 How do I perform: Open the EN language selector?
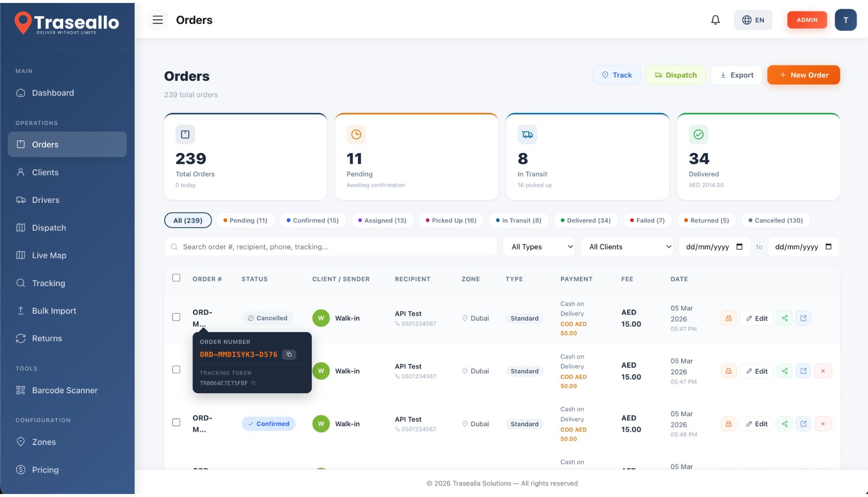[x=753, y=20]
